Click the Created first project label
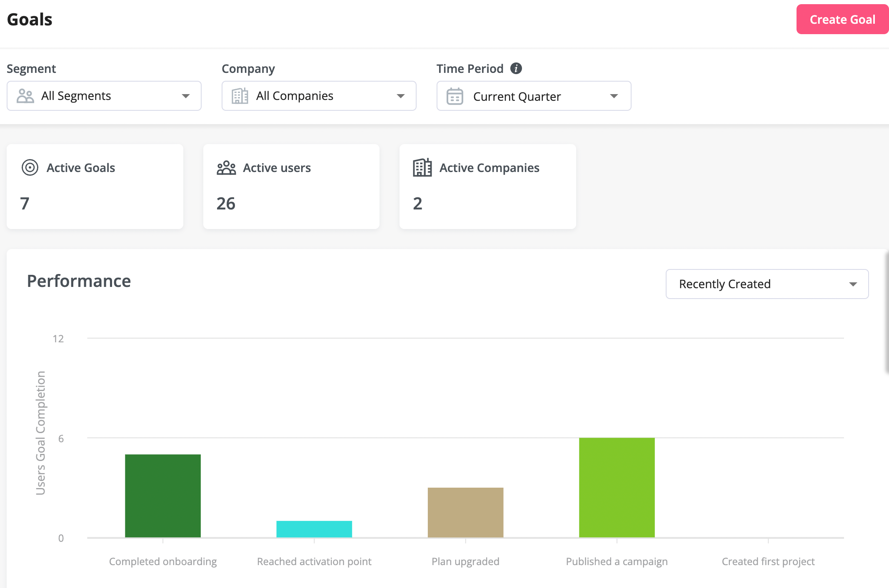 click(768, 561)
